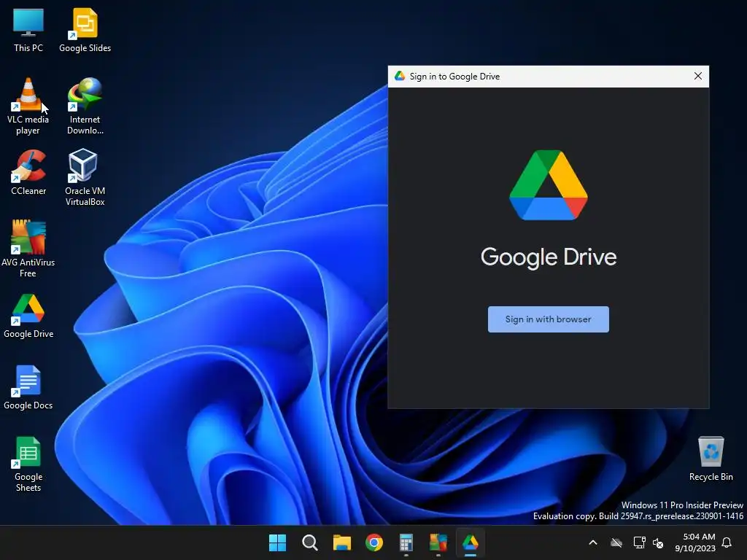Viewport: 747px width, 560px height.
Task: Open taskbar Search
Action: pos(309,542)
